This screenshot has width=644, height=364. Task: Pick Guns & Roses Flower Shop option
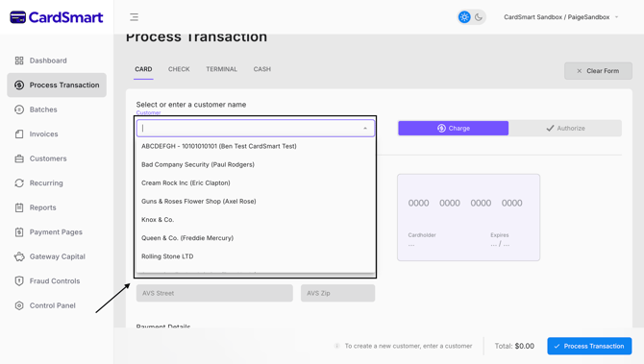(255, 202)
